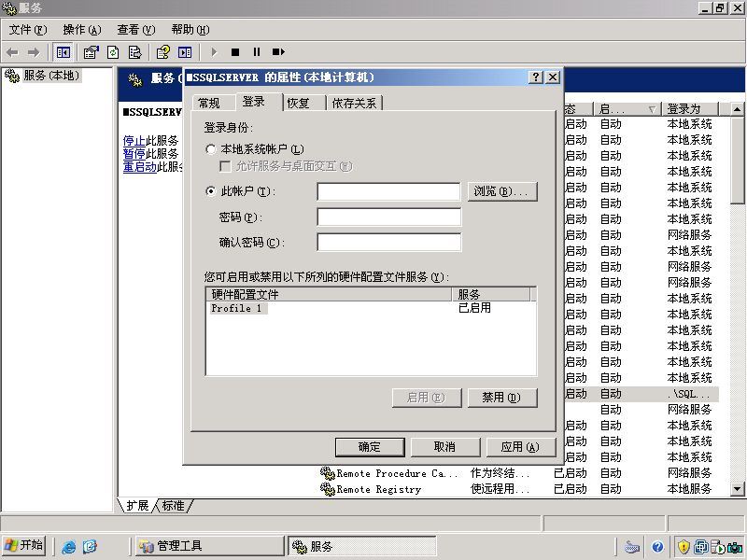Screen dimensions: 747x560
Task: Click the 确定 button
Action: pyautogui.click(x=370, y=447)
